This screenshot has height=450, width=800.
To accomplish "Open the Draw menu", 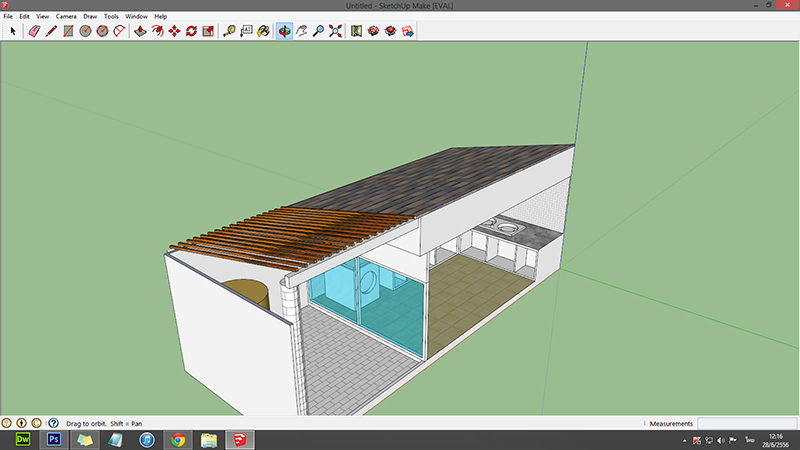I will (90, 17).
